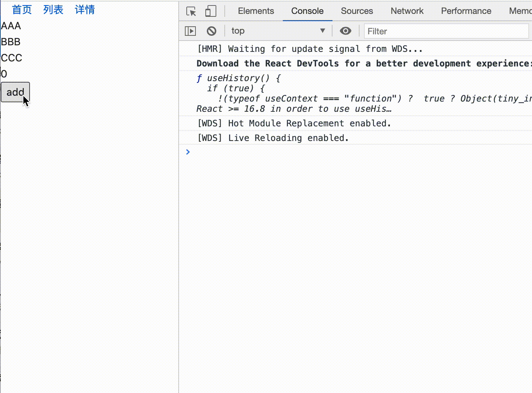
Task: Switch to the Elements tab
Action: [x=256, y=11]
